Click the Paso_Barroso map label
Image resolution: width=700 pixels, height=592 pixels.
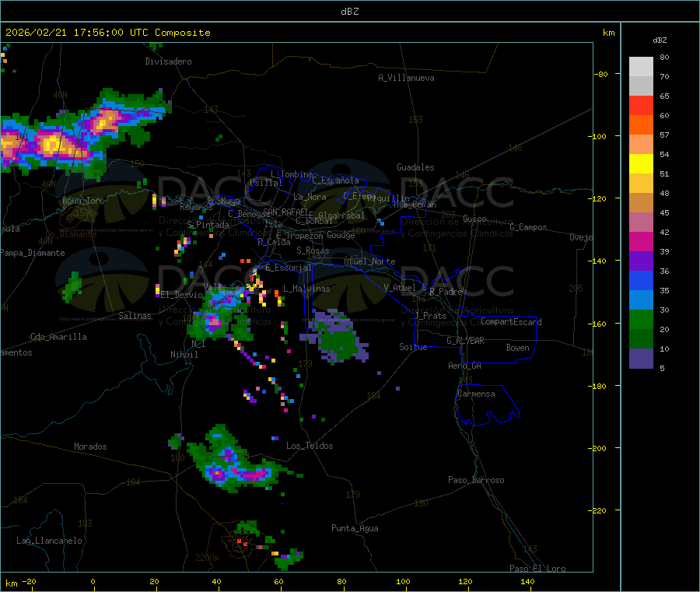tap(476, 480)
